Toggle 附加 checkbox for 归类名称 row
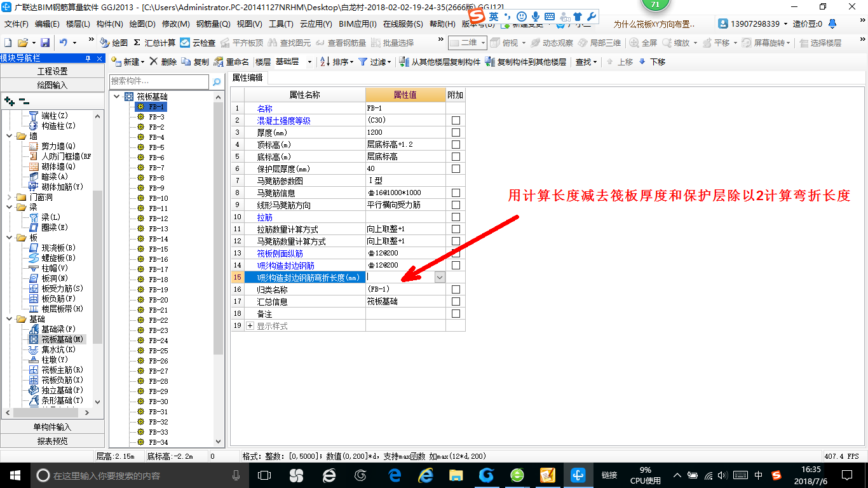The width and height of the screenshot is (868, 488). tap(456, 289)
